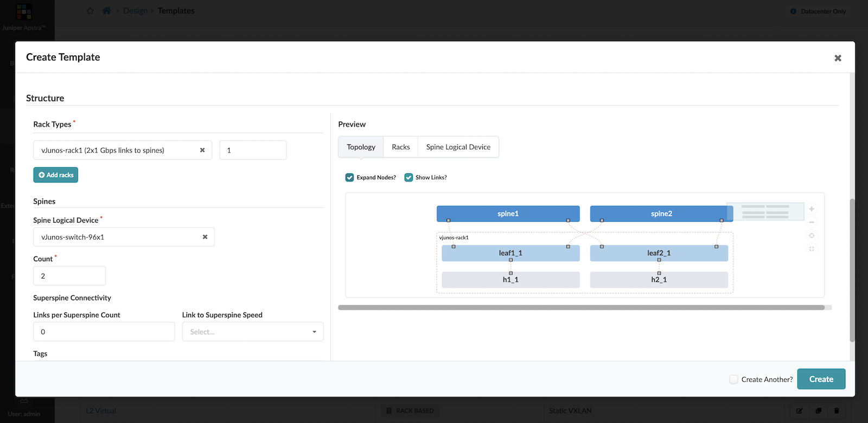Click the Design breadcrumb link

tap(135, 11)
